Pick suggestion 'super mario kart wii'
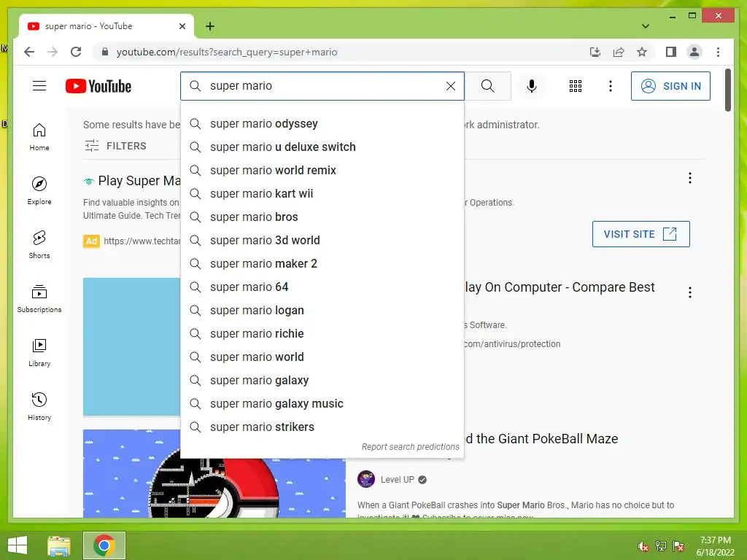This screenshot has width=747, height=560. tap(322, 194)
